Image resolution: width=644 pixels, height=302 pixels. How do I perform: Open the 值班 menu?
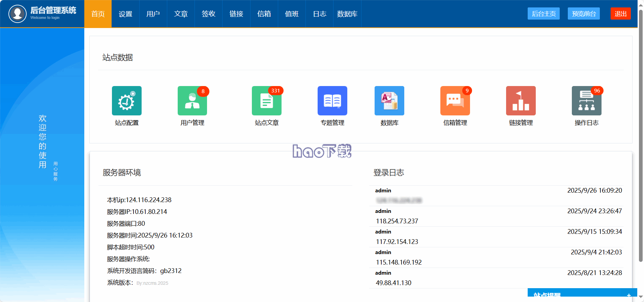click(292, 14)
